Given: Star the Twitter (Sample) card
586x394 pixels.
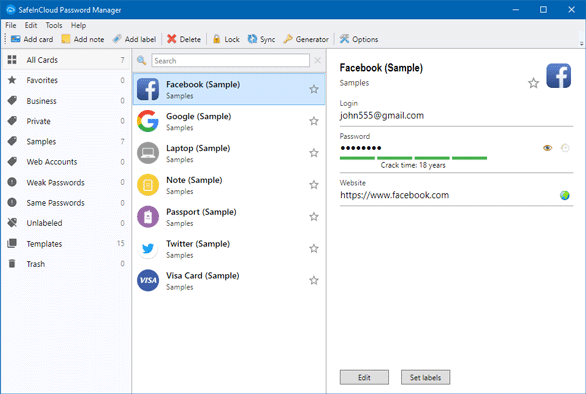Looking at the screenshot, I should (x=314, y=248).
